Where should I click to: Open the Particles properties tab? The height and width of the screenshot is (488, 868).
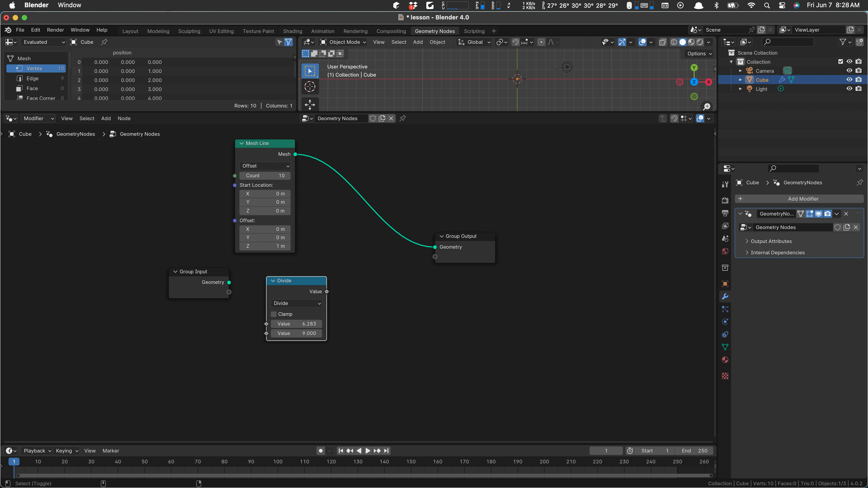coord(725,309)
